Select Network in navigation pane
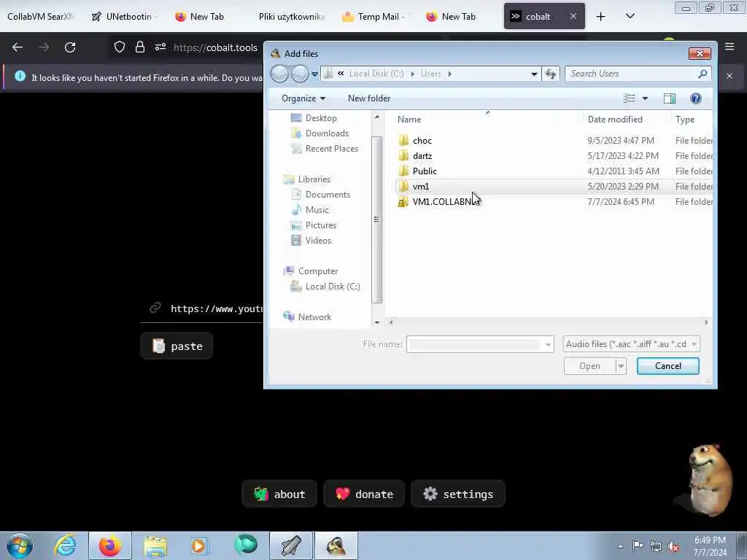The height and width of the screenshot is (560, 747). click(314, 316)
